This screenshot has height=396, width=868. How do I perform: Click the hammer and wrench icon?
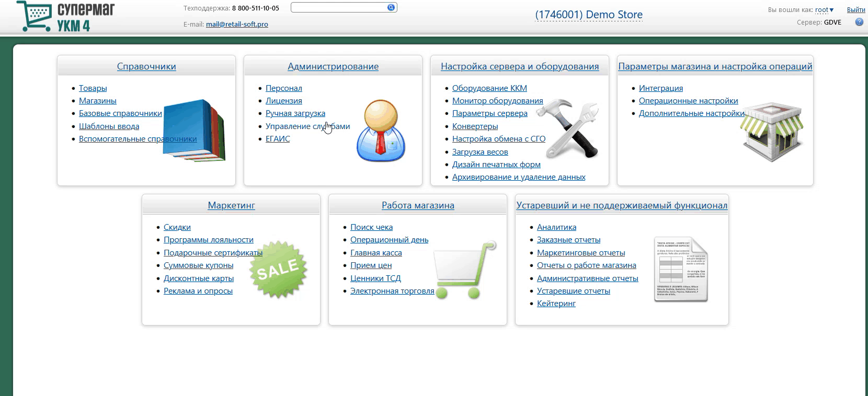(568, 128)
